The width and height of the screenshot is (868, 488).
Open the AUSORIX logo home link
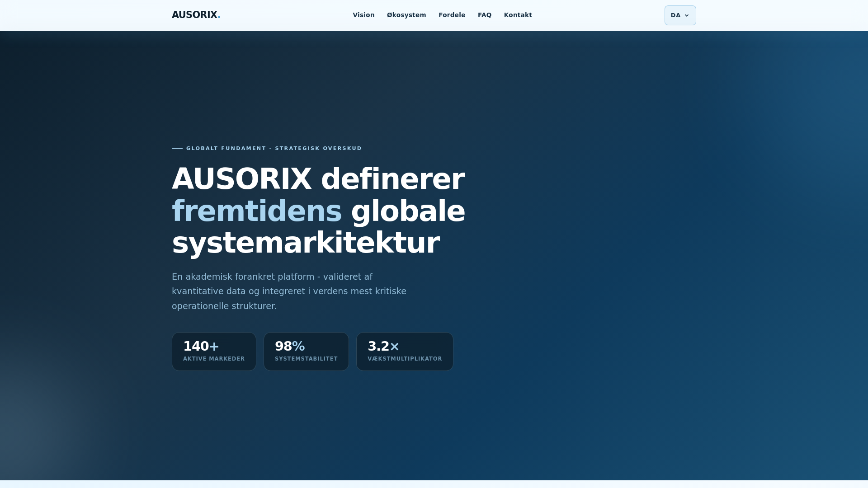point(196,15)
